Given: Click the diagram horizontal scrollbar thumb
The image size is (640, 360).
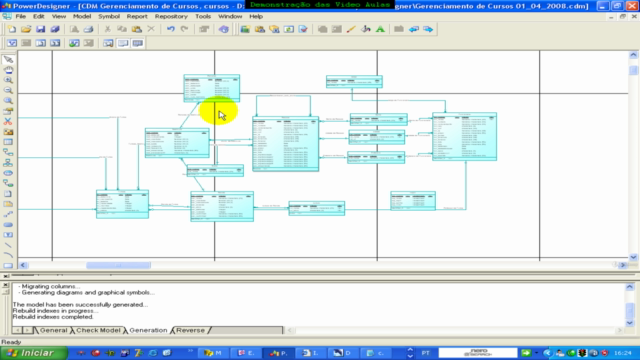Looking at the screenshot, I should [118, 265].
